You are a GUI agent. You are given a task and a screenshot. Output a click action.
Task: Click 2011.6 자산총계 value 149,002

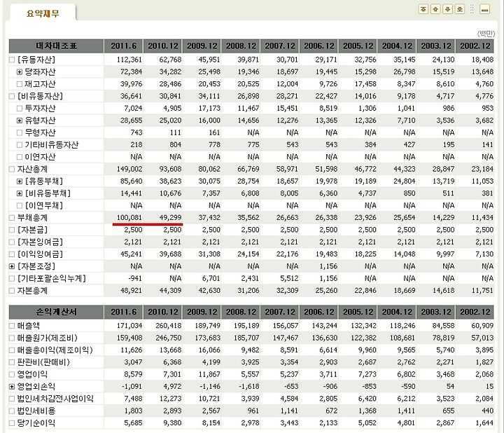[x=129, y=170]
